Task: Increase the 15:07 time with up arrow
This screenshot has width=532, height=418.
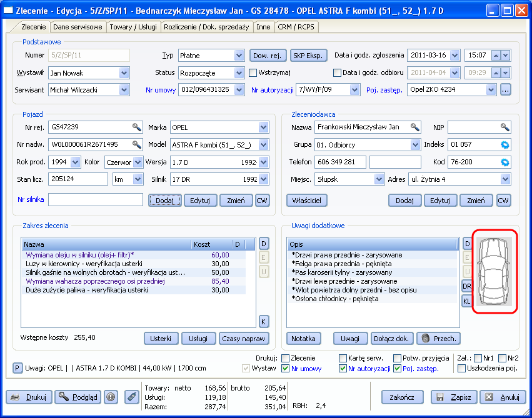Action: coord(496,55)
